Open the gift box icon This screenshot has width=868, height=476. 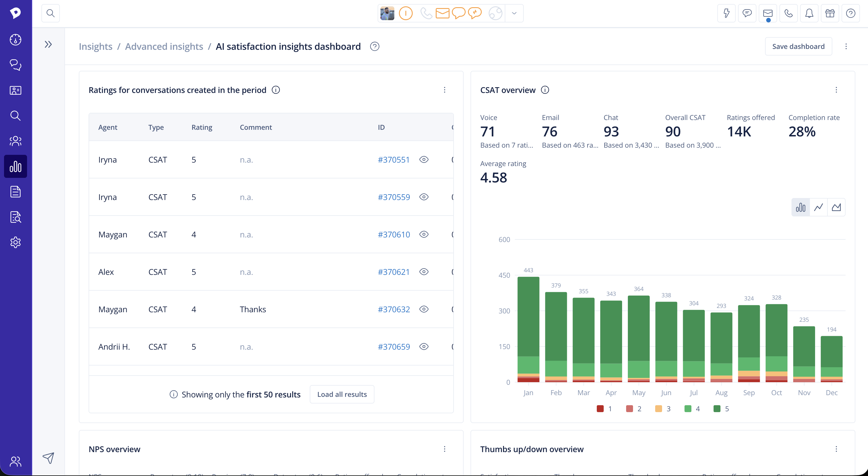830,13
